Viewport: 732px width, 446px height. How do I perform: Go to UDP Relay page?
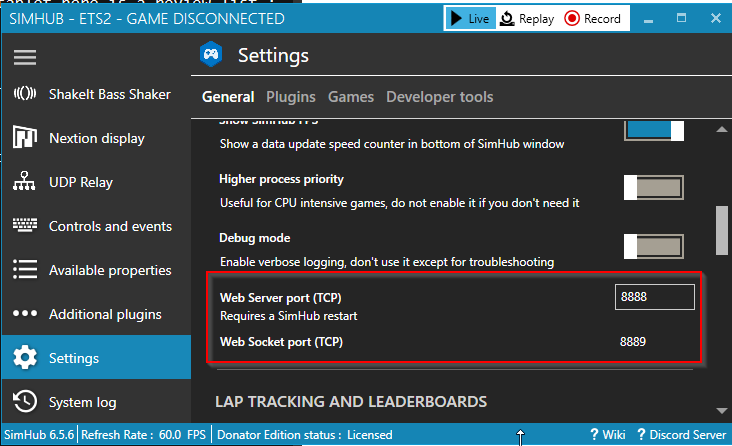pyautogui.click(x=96, y=182)
